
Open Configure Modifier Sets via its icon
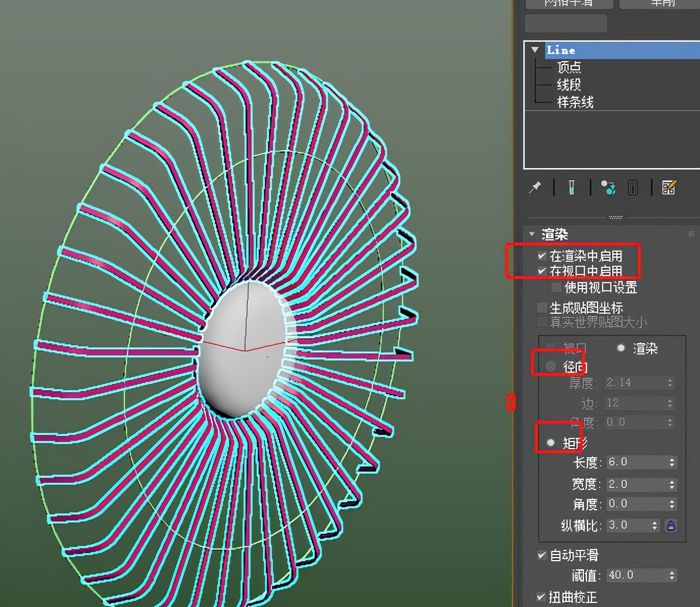point(669,187)
